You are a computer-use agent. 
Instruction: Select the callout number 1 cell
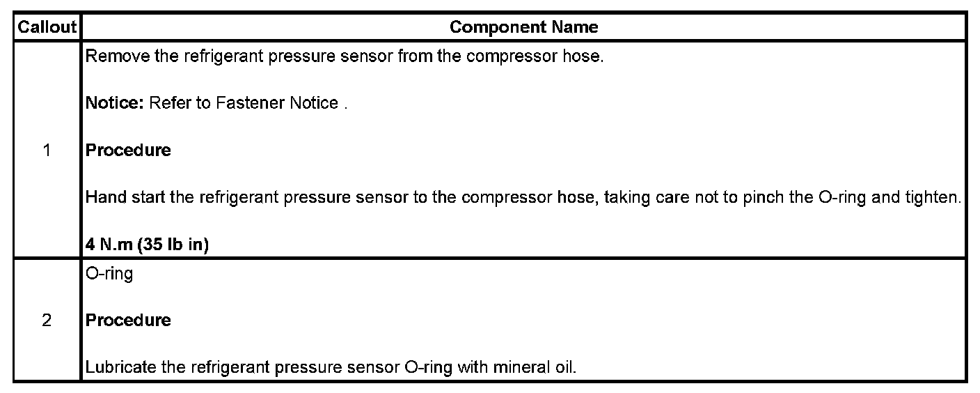[x=47, y=150]
